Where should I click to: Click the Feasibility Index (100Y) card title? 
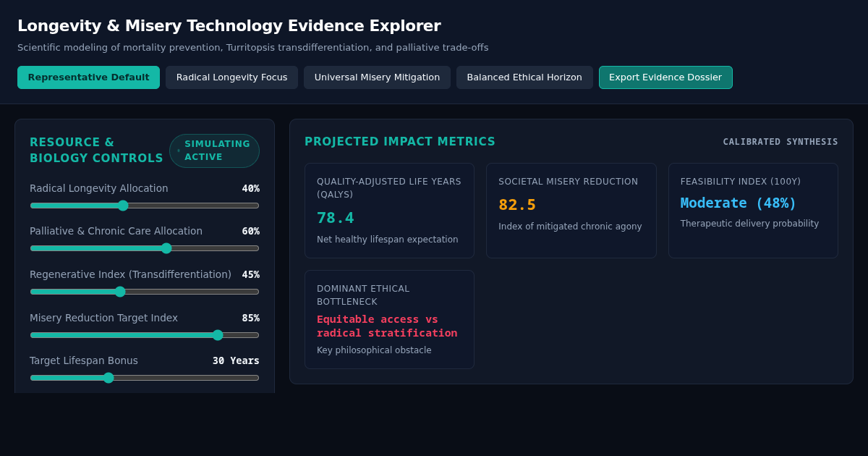741,182
